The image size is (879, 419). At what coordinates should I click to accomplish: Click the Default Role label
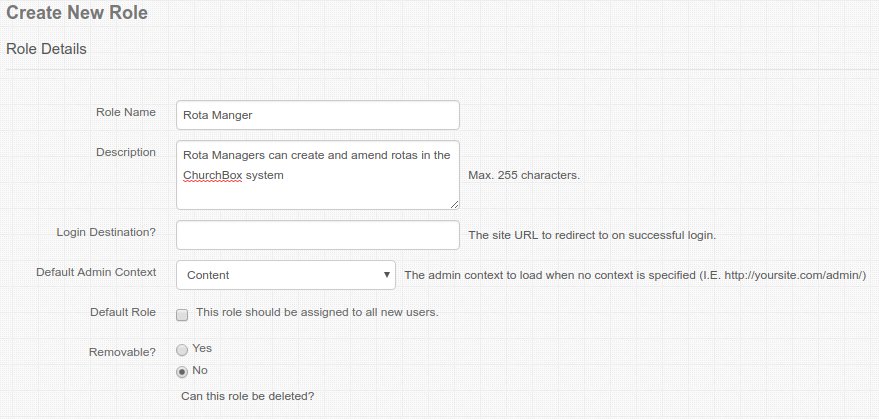pyautogui.click(x=122, y=312)
